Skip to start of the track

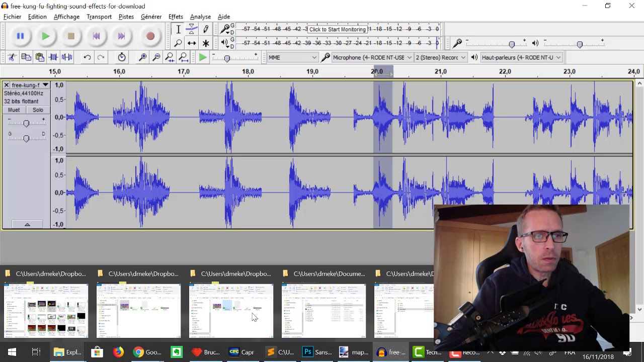(x=96, y=36)
